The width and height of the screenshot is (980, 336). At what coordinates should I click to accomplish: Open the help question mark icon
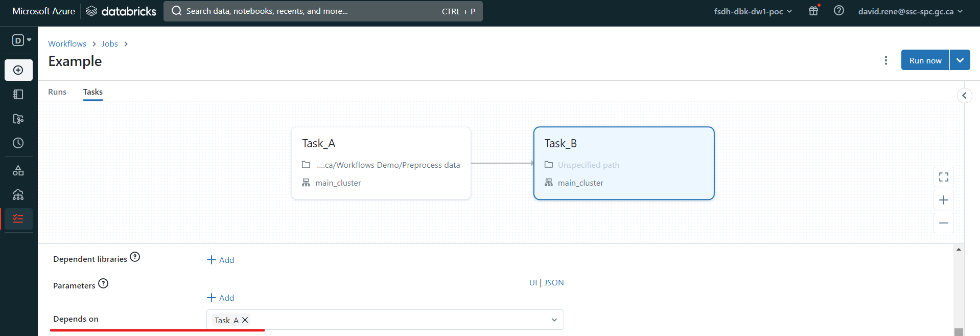click(838, 11)
